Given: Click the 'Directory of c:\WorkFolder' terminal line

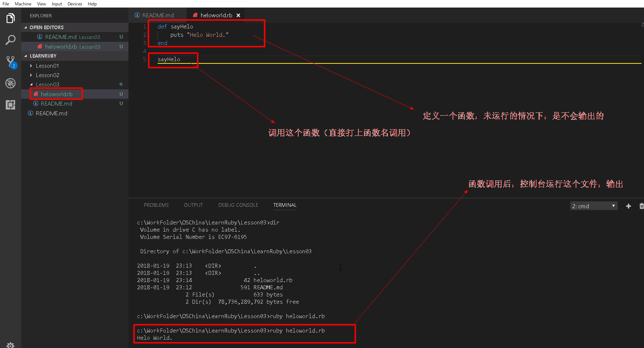Looking at the screenshot, I should [x=226, y=251].
